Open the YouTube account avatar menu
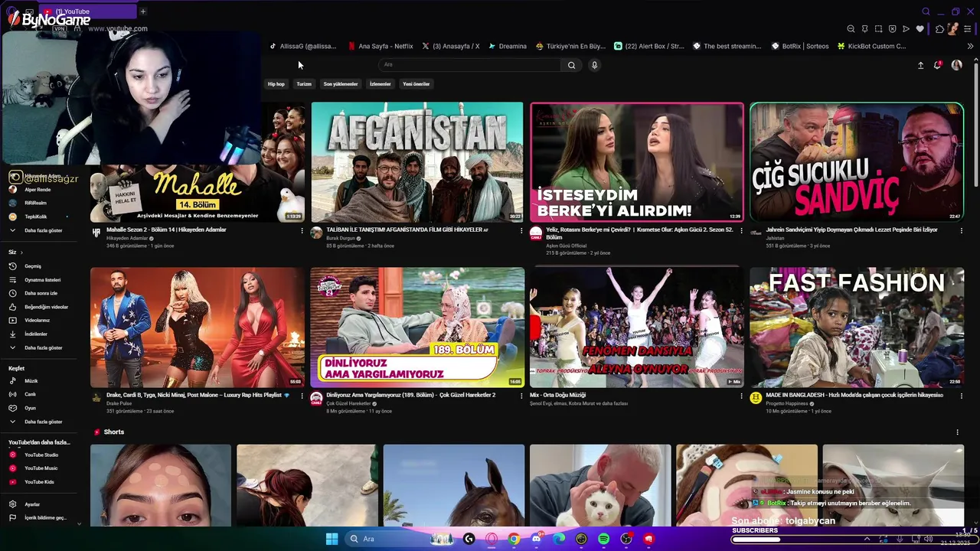Image resolution: width=980 pixels, height=551 pixels. (x=956, y=65)
